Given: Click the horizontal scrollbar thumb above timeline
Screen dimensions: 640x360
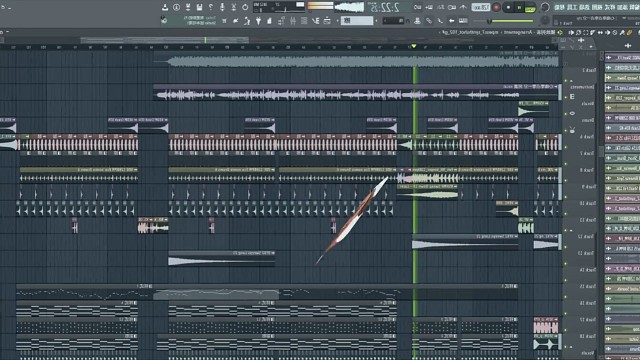Looking at the screenshot, I should tap(164, 40).
